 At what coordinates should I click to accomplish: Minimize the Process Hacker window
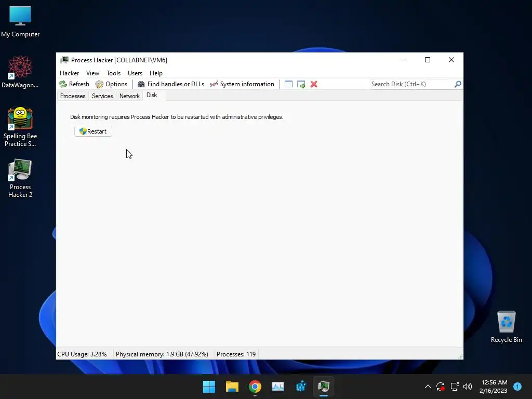pyautogui.click(x=404, y=60)
